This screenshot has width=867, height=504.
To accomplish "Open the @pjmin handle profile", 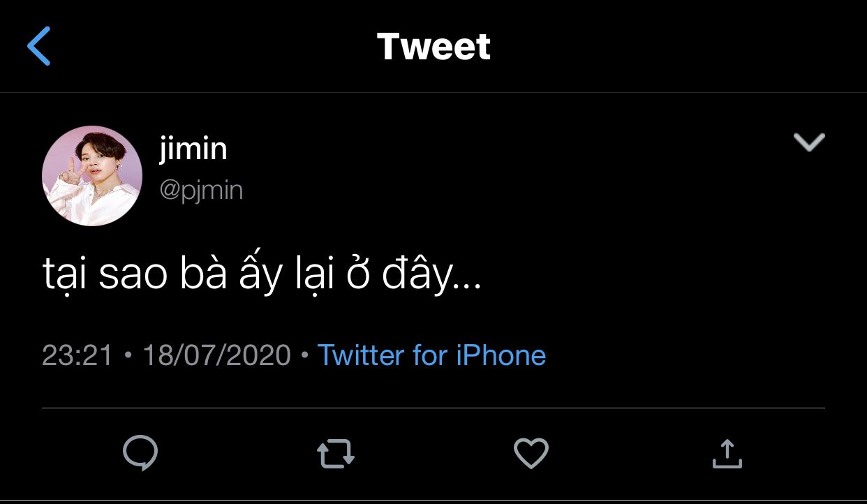I will (201, 190).
